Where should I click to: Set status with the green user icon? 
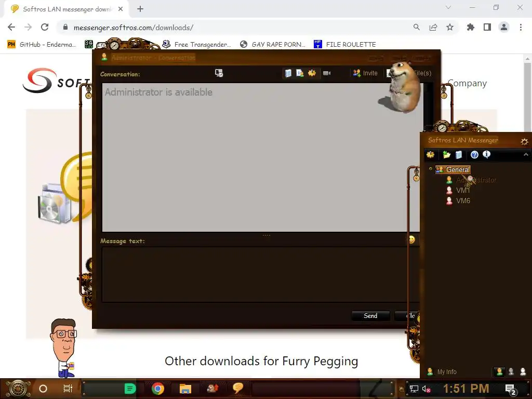point(499,372)
